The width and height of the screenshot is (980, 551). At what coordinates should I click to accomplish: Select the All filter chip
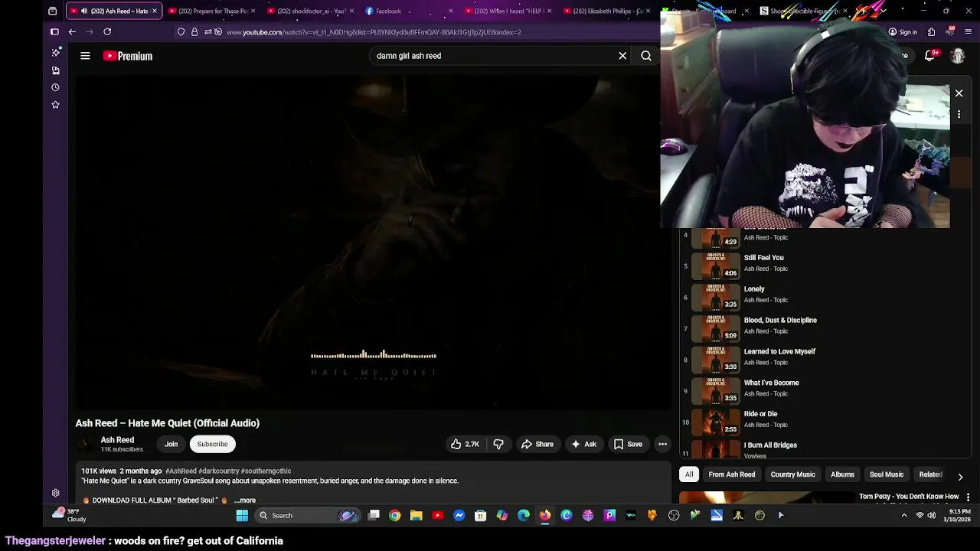point(689,474)
